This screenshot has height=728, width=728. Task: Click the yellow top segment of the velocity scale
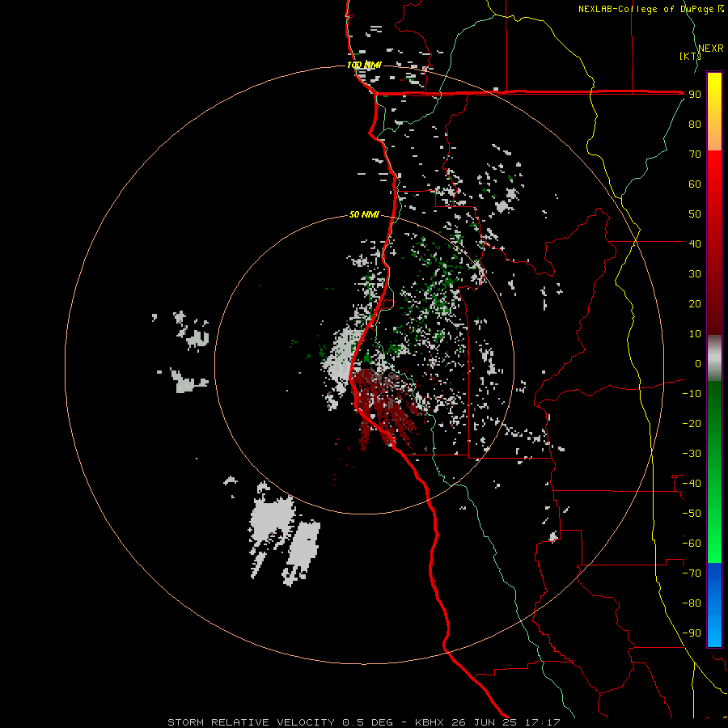coord(714,112)
